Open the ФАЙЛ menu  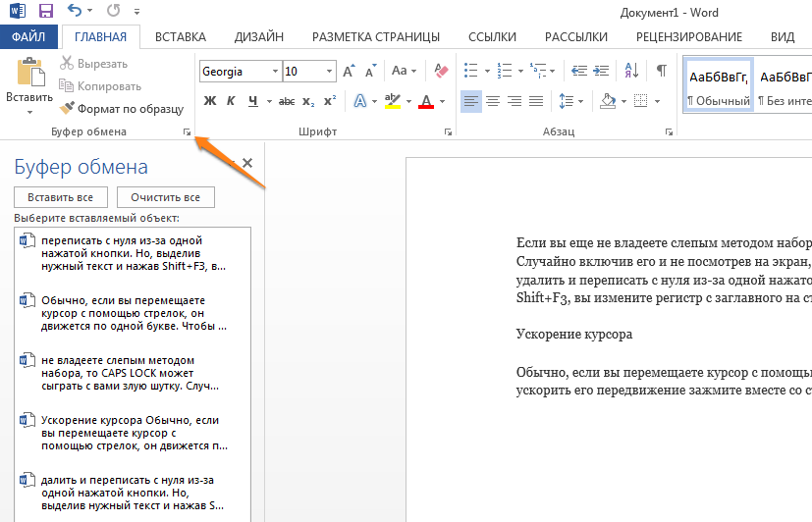click(x=28, y=37)
